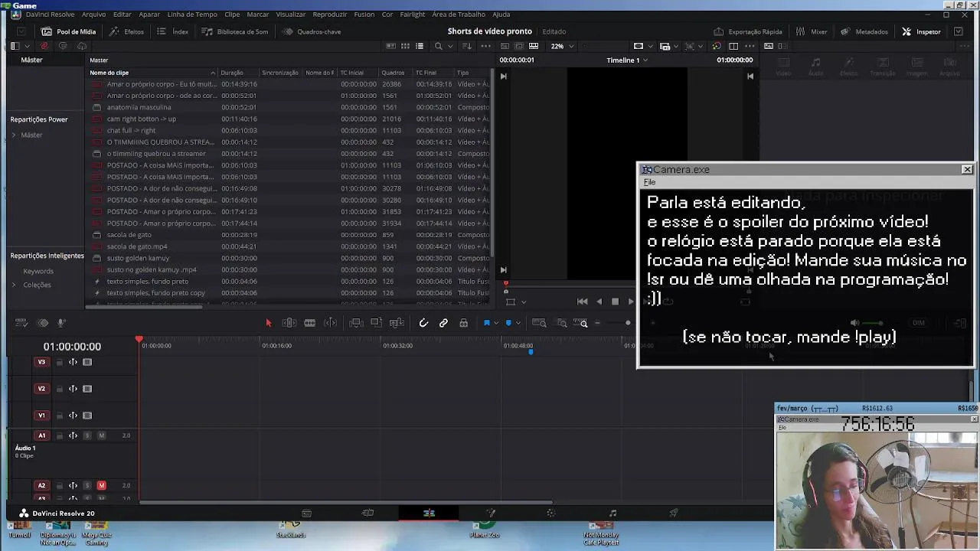This screenshot has height=551, width=980.
Task: Open Timeline View Options icon
Action: pos(21,323)
